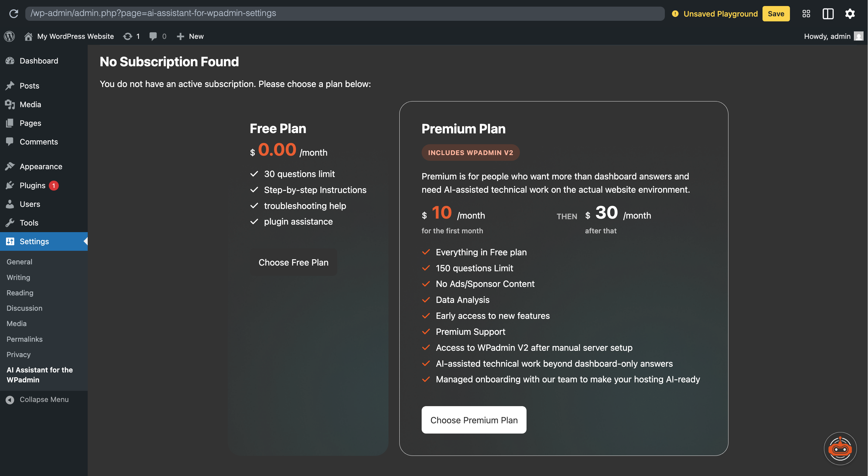Image resolution: width=868 pixels, height=476 pixels.
Task: Open the orange robot chat assistant
Action: 840,448
